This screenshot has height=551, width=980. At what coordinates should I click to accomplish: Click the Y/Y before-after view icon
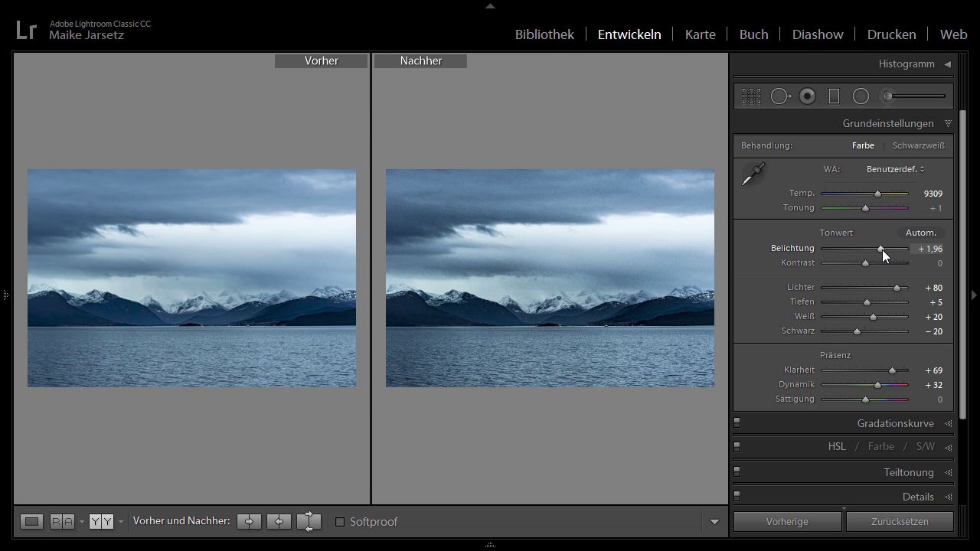pos(101,521)
